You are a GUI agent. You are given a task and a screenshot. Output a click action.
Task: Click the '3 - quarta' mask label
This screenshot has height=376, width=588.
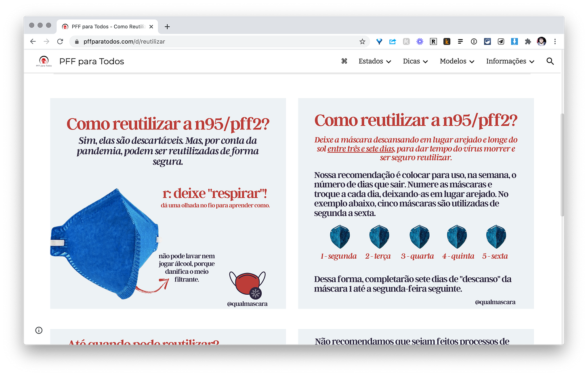coord(417,256)
